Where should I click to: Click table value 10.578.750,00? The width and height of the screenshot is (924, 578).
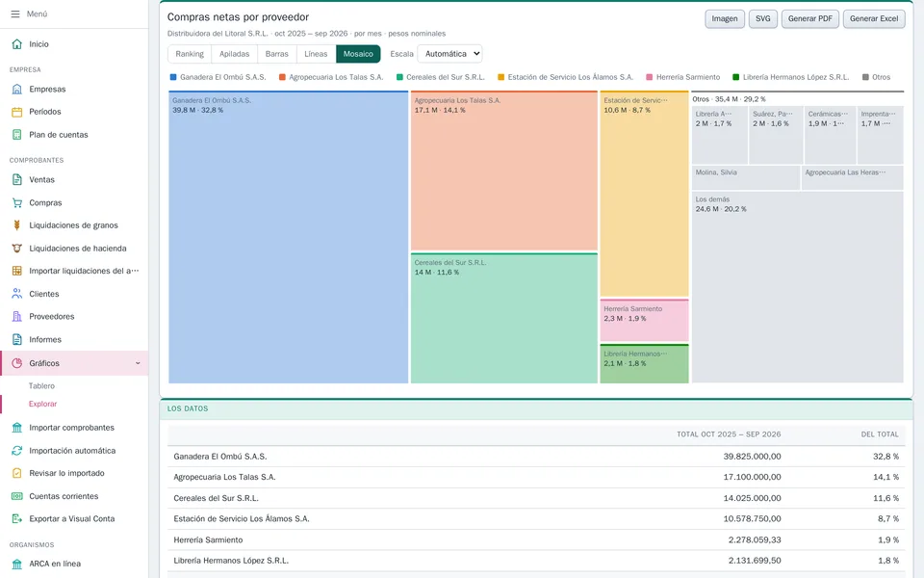pos(752,519)
